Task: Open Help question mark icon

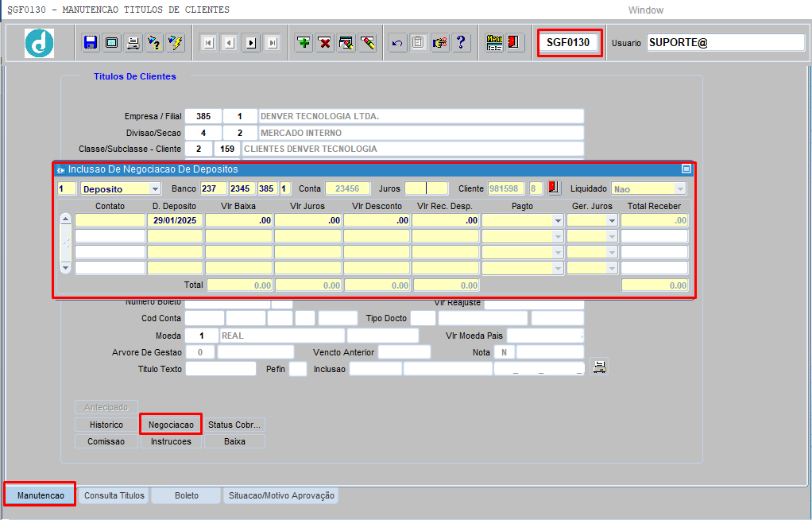Action: coord(461,42)
